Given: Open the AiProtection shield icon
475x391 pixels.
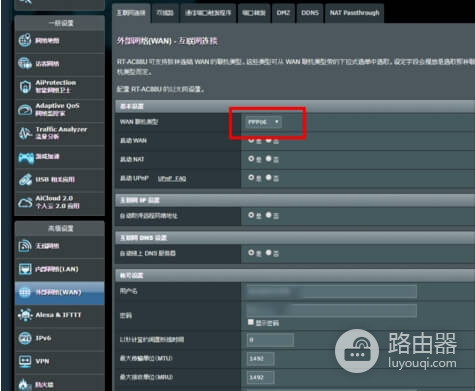Looking at the screenshot, I should pyautogui.click(x=25, y=87).
